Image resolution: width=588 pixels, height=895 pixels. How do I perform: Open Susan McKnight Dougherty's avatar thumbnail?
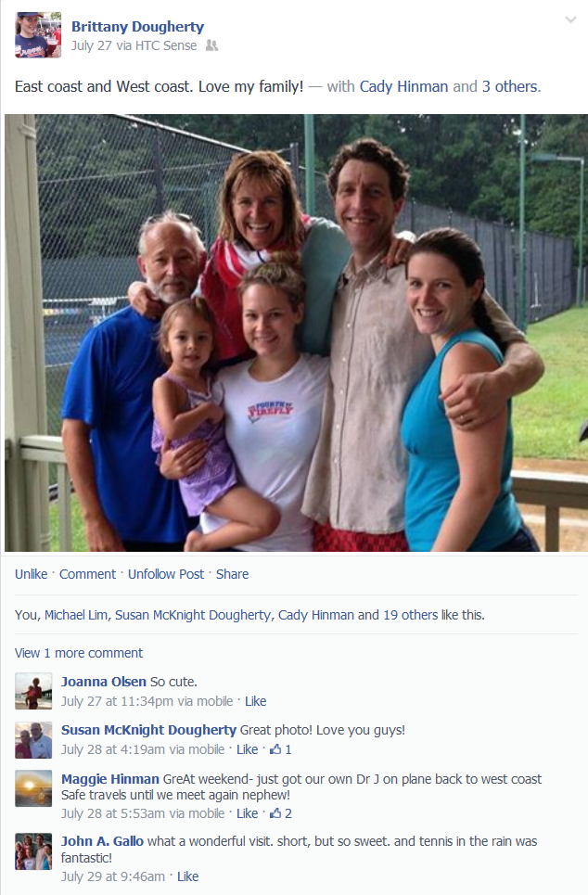(33, 740)
